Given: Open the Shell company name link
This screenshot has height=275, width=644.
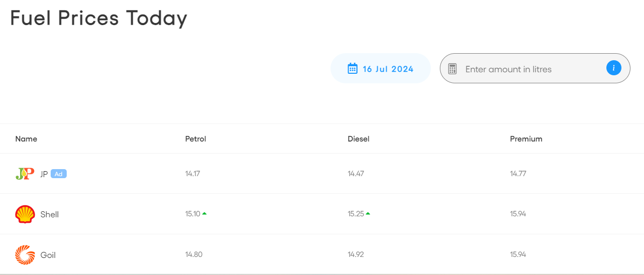Looking at the screenshot, I should (x=50, y=215).
